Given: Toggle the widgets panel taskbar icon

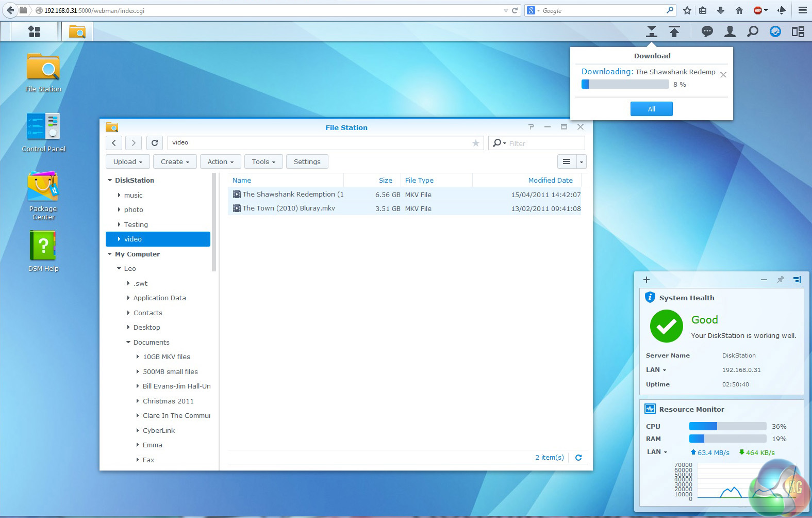Looking at the screenshot, I should (x=798, y=32).
